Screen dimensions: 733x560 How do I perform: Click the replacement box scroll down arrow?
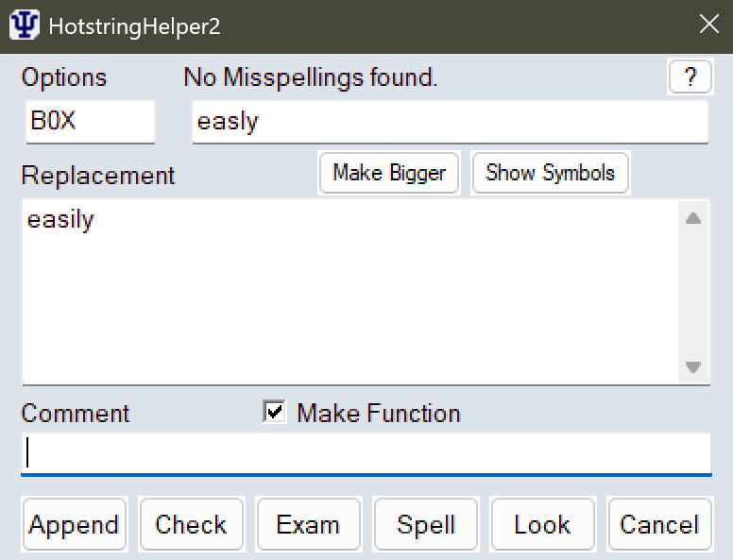pyautogui.click(x=693, y=367)
